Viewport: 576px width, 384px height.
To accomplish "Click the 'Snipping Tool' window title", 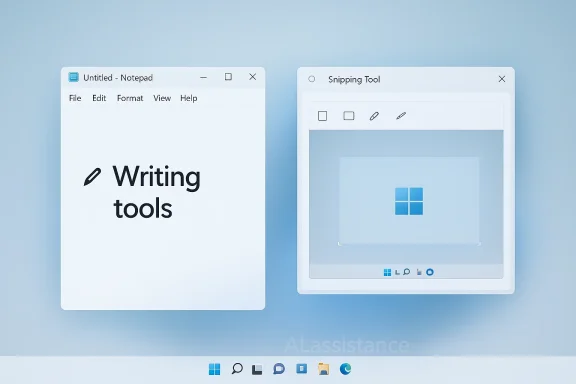I will point(354,79).
